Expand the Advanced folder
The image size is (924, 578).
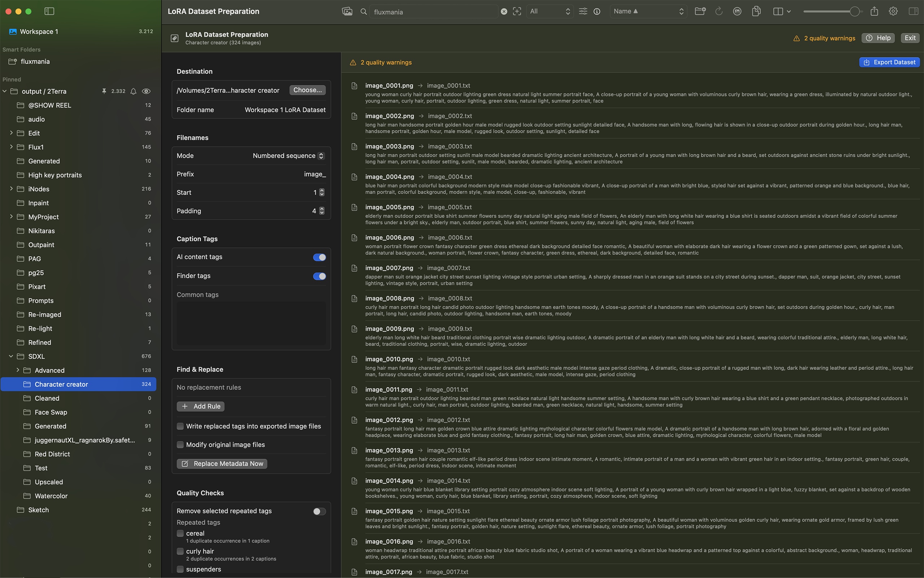pos(18,370)
